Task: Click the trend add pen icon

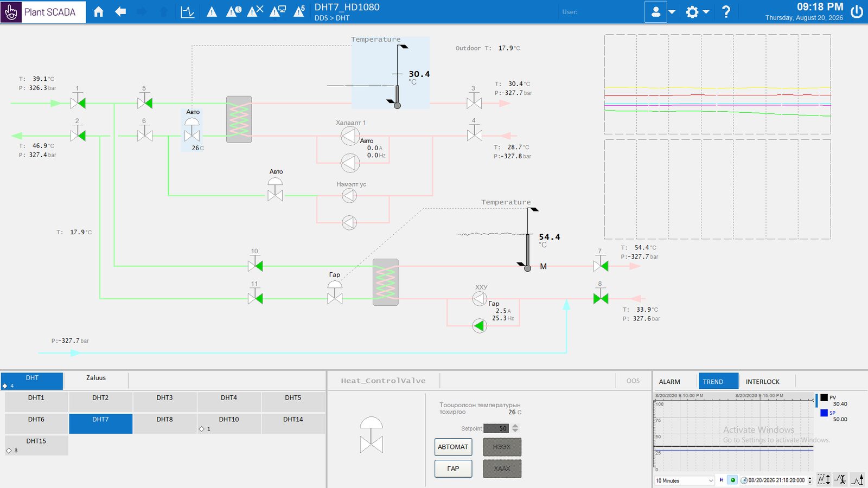Action: [858, 479]
